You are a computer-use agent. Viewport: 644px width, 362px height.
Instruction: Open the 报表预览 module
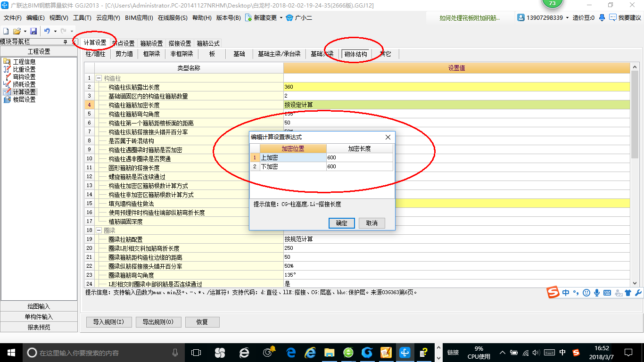tap(39, 327)
